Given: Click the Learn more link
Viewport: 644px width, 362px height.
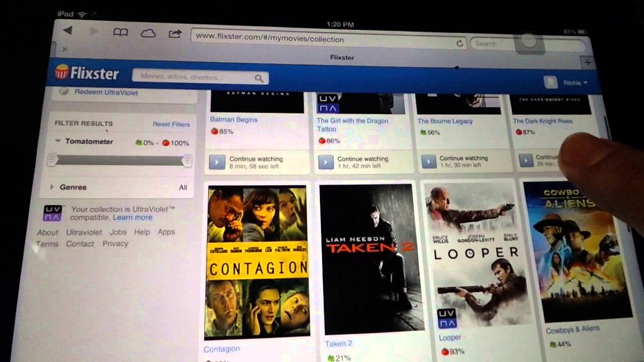Looking at the screenshot, I should click(132, 217).
